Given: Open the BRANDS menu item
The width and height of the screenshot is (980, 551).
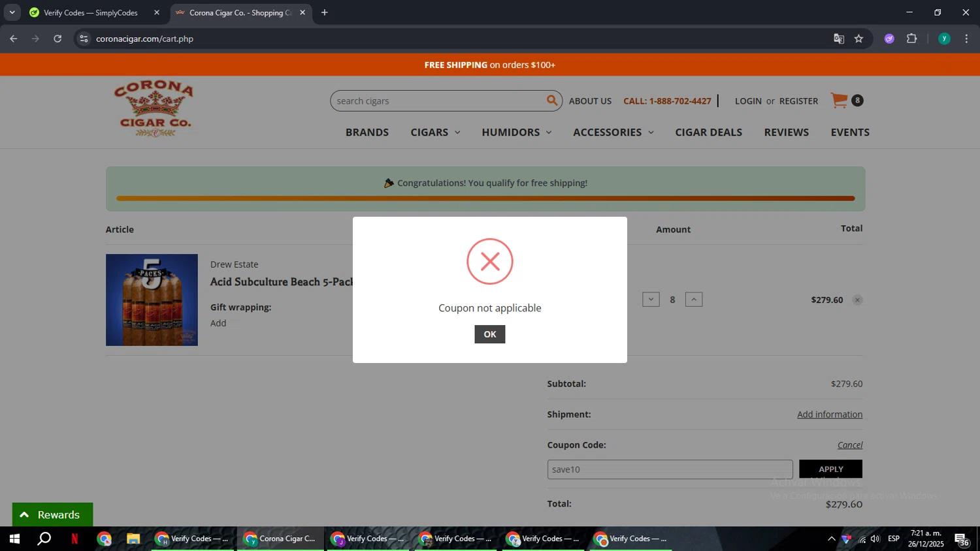Looking at the screenshot, I should [367, 133].
